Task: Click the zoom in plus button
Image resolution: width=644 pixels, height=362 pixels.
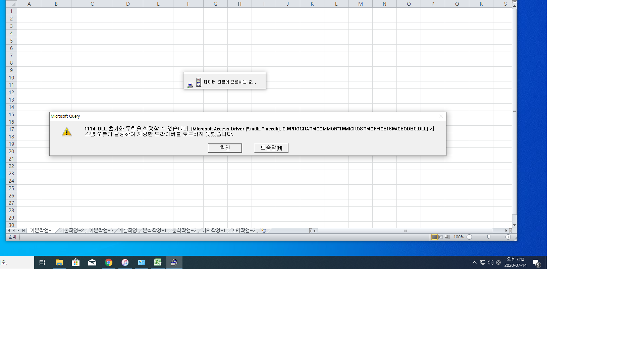Action: coord(508,237)
